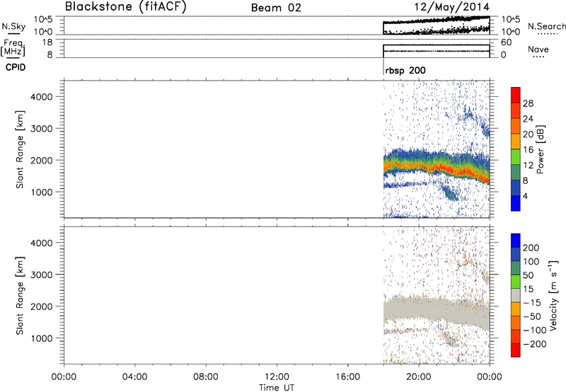Click the "20:00" time tick label
This screenshot has height=392, width=566.
coord(419,377)
